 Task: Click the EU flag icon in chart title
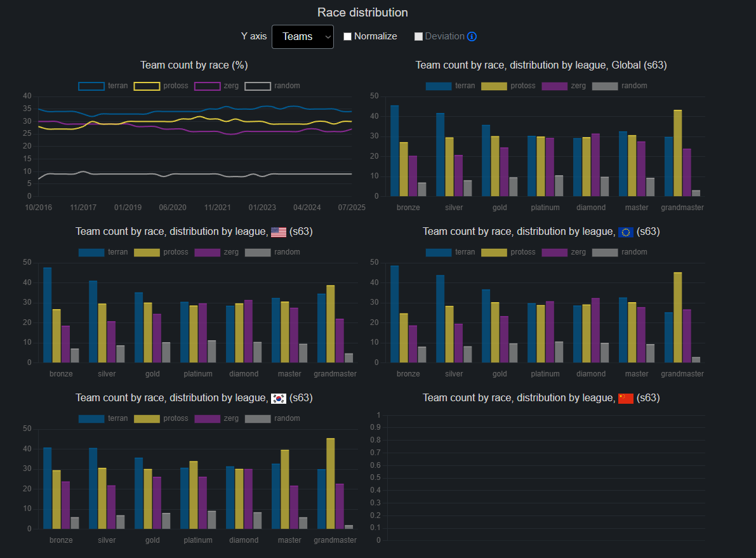tap(626, 232)
